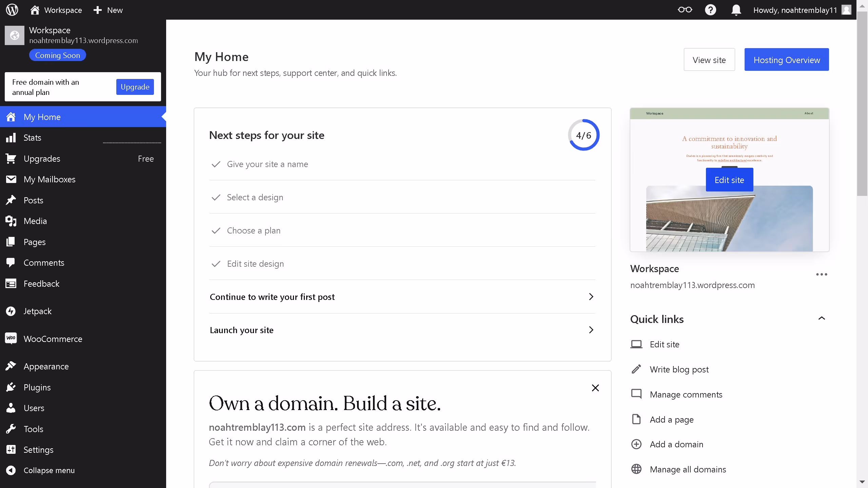Open WooCommerce from the sidebar
This screenshot has height=488, width=868.
point(53,339)
